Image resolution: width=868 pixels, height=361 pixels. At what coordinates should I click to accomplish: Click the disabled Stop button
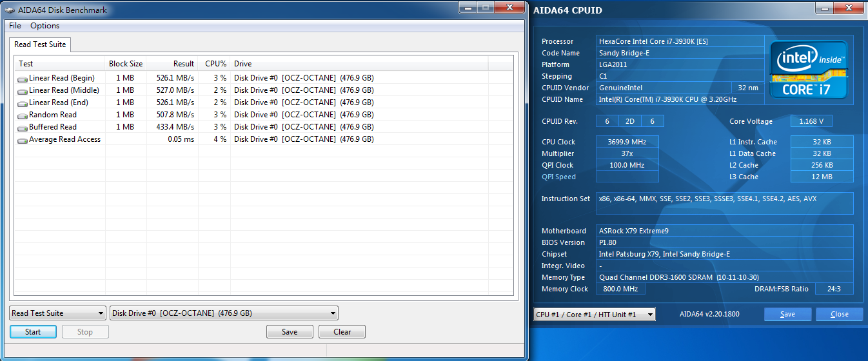point(85,332)
